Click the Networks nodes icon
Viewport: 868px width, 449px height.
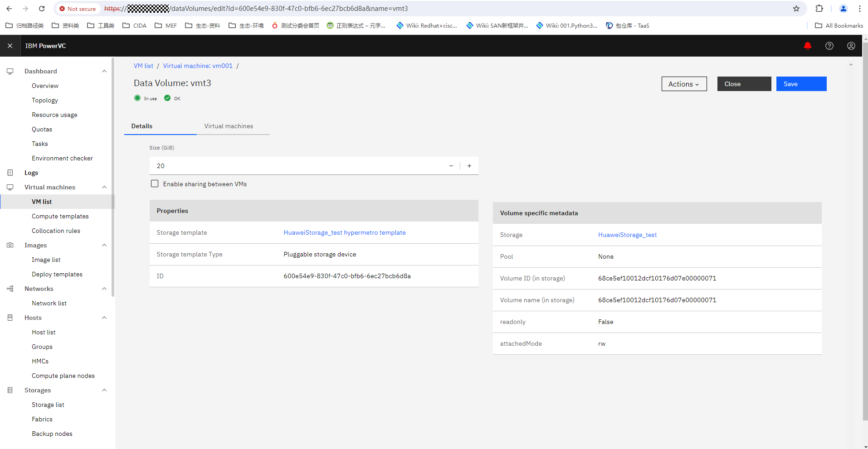point(10,289)
